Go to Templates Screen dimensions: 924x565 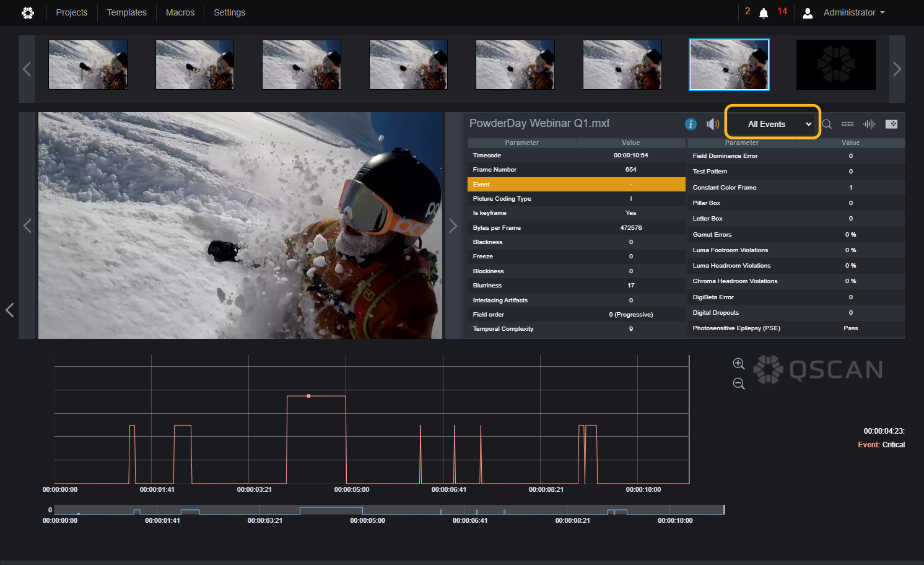coord(127,12)
